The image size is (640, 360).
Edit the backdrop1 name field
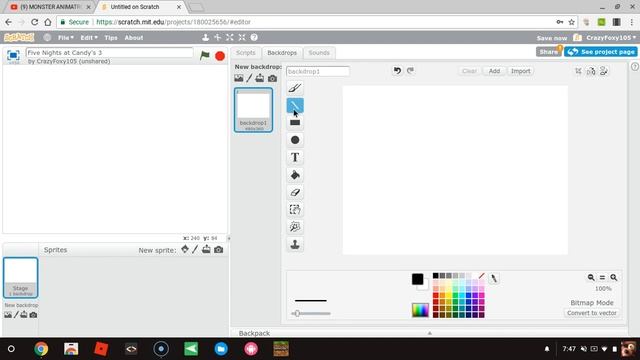(x=318, y=71)
